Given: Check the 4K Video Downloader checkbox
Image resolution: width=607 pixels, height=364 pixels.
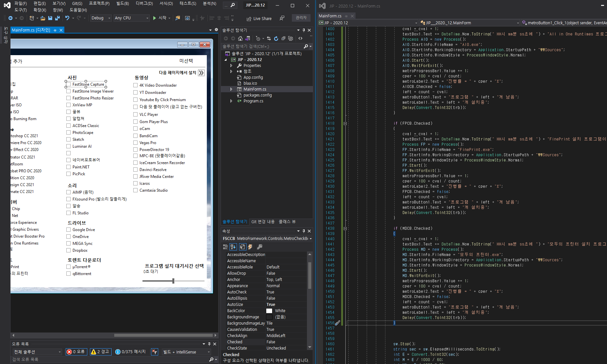Looking at the screenshot, I should (x=135, y=85).
